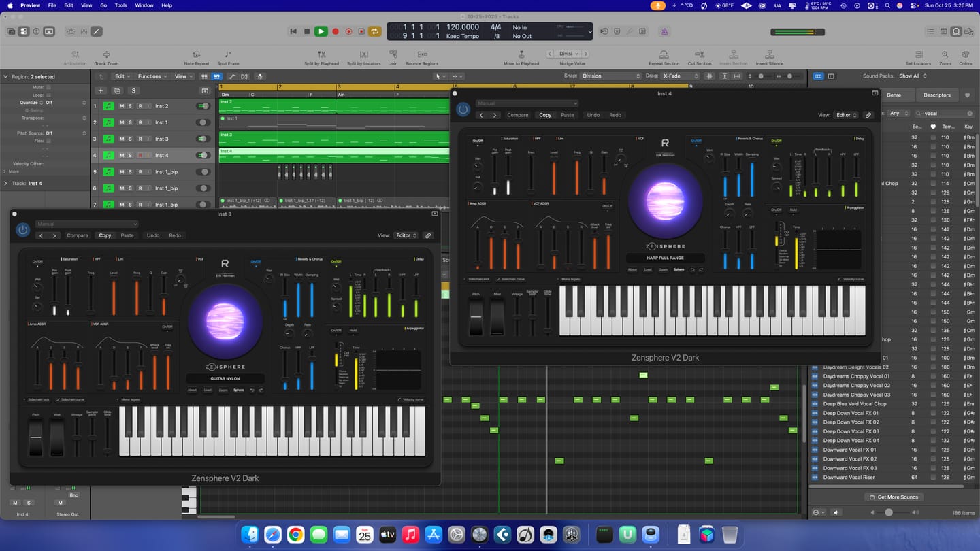Open the Window menu in menu bar

[144, 5]
